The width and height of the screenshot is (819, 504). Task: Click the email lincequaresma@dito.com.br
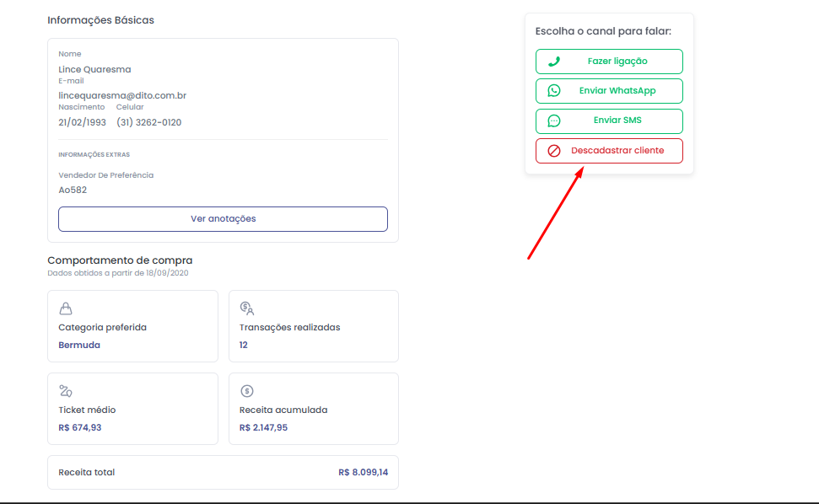[x=122, y=95]
